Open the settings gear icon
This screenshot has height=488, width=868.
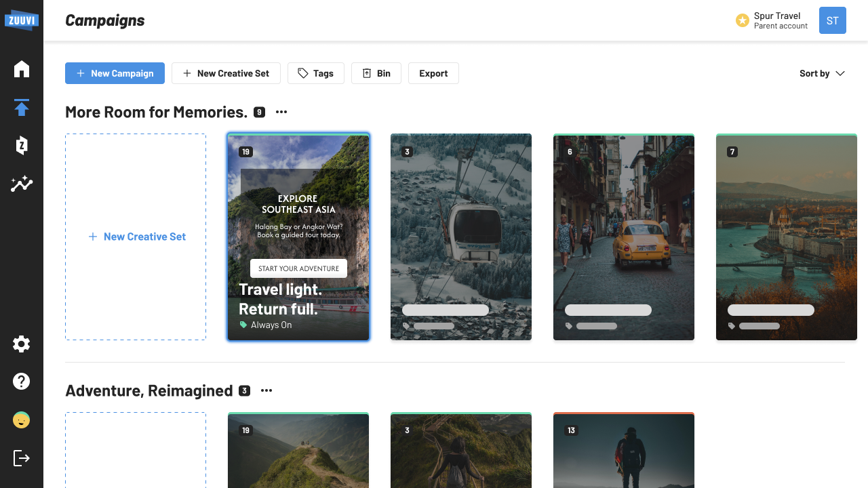coord(22,344)
